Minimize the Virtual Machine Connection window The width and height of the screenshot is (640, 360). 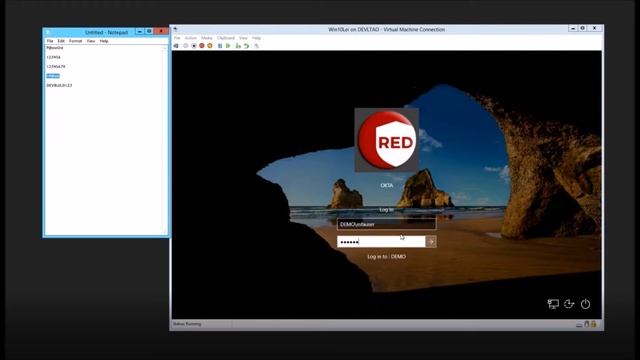point(573,28)
